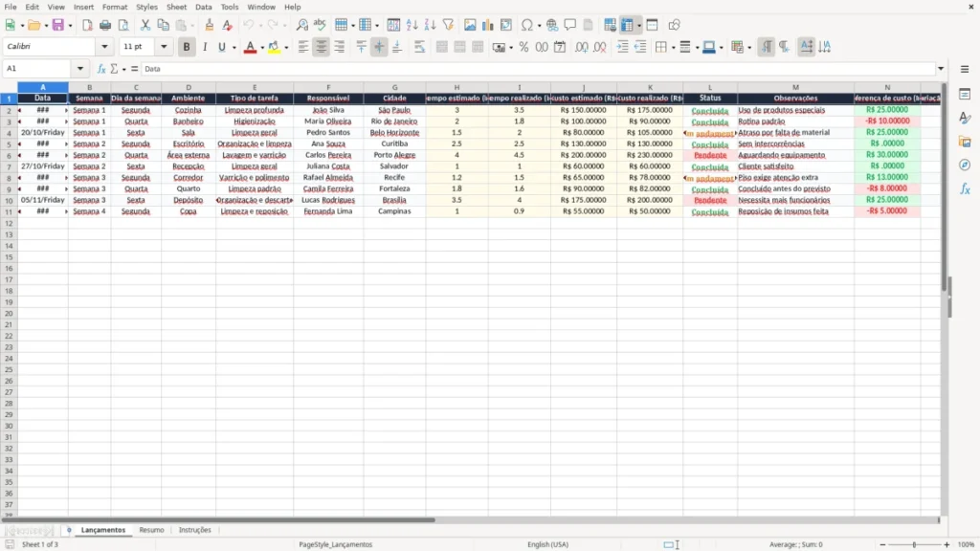The width and height of the screenshot is (980, 551).
Task: Run the Spelling check icon
Action: (x=320, y=25)
